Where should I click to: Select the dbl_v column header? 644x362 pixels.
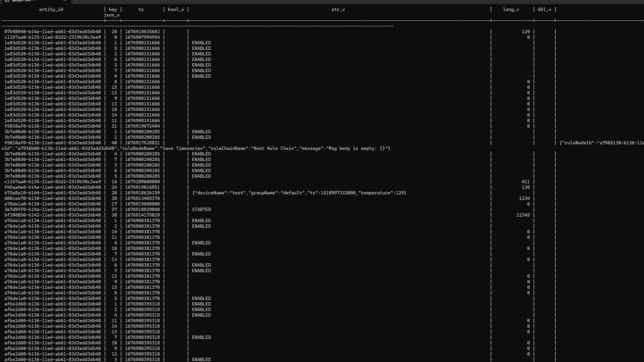[x=545, y=9]
